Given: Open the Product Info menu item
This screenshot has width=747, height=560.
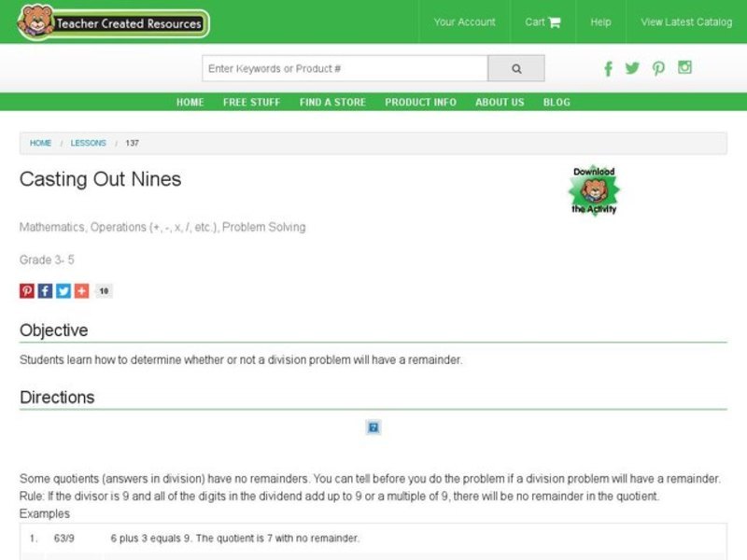Looking at the screenshot, I should pyautogui.click(x=420, y=103).
